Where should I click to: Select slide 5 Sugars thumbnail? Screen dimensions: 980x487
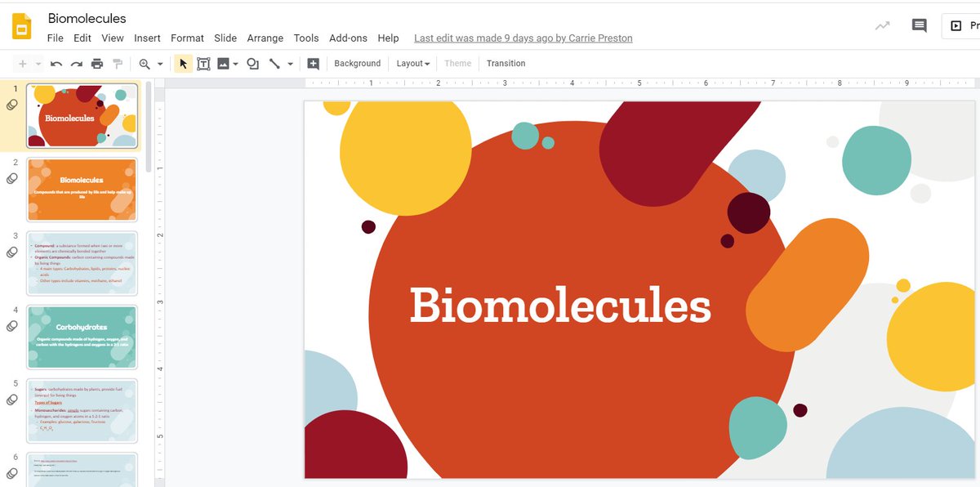(x=82, y=410)
